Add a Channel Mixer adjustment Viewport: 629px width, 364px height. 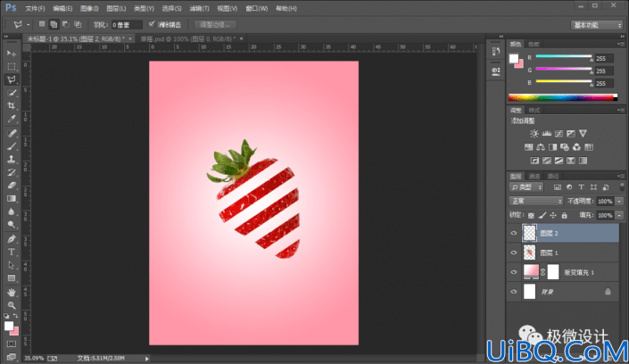tap(576, 147)
